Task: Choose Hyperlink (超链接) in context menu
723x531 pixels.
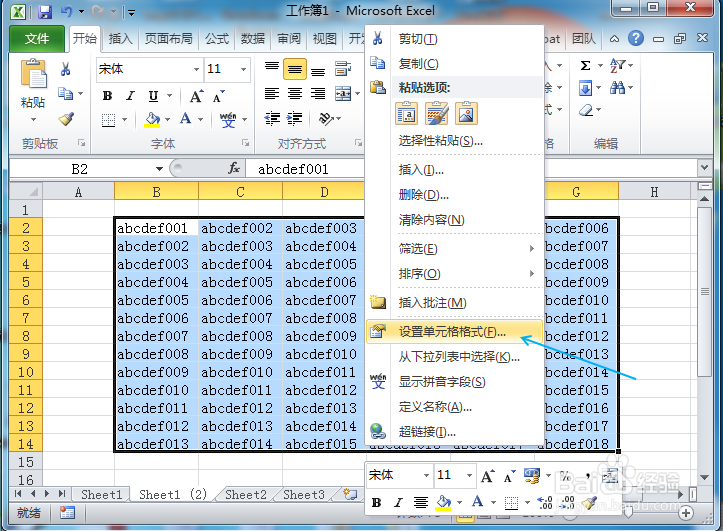Action: pos(454,432)
